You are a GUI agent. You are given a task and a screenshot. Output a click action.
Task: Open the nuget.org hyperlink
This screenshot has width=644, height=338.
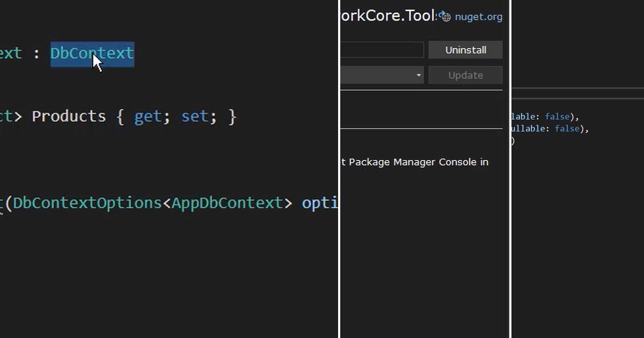click(x=478, y=17)
